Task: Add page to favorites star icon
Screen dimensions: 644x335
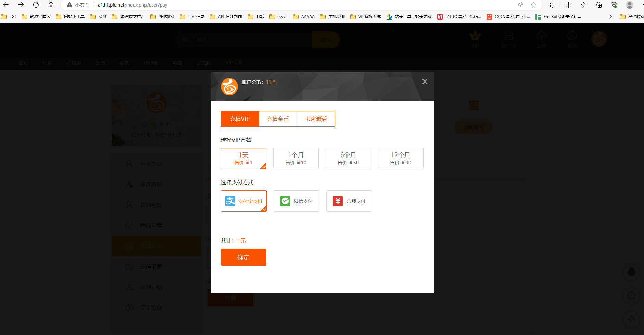Action: tap(533, 5)
